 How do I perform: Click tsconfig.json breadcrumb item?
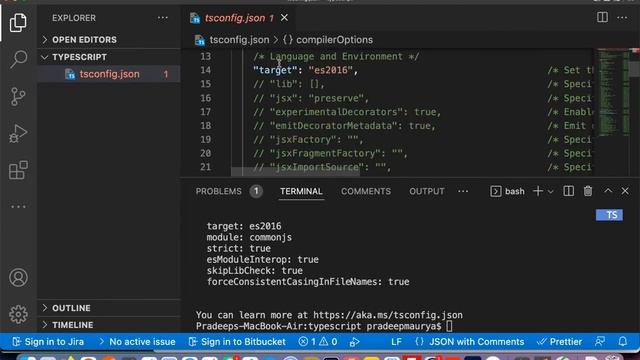[x=239, y=40]
